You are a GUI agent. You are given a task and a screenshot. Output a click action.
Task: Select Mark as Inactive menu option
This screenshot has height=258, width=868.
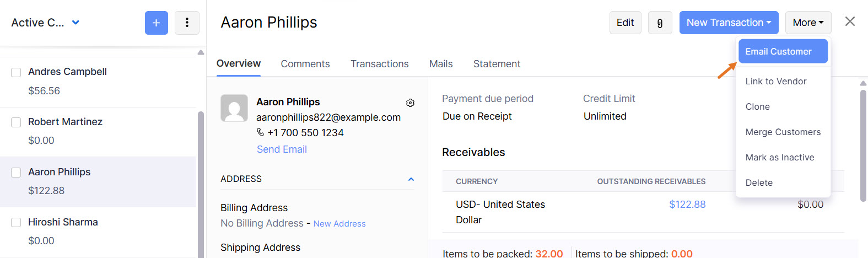[x=779, y=157]
